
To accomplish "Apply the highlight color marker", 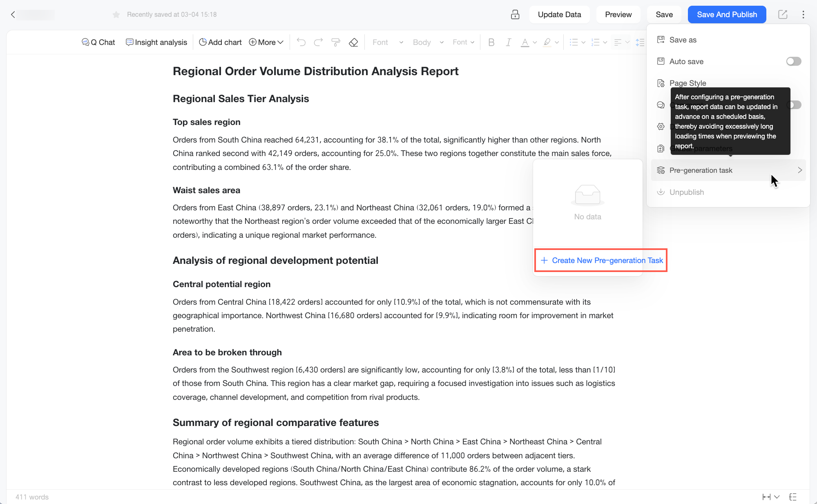I will (547, 42).
